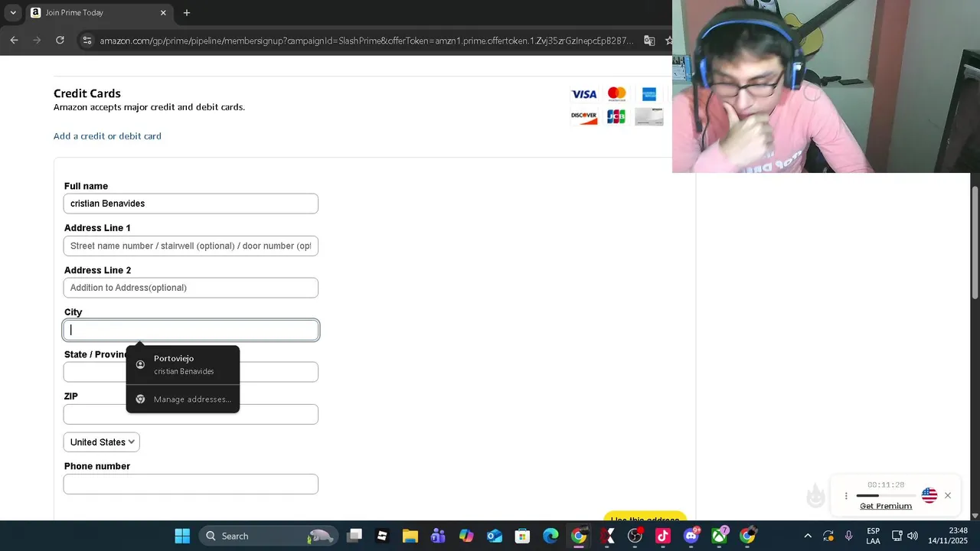Open Microsoft Teams from the taskbar

click(438, 536)
